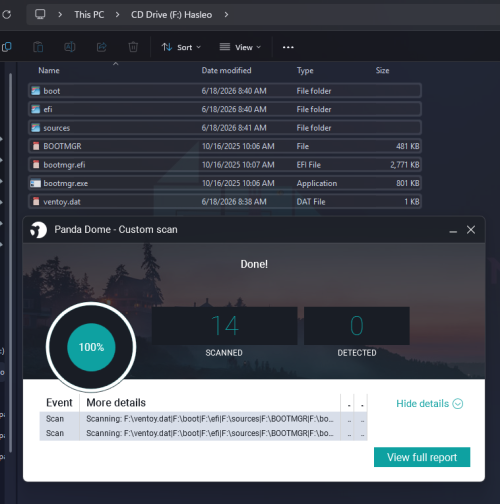Click the bootmgr.exe application icon

coord(35,183)
